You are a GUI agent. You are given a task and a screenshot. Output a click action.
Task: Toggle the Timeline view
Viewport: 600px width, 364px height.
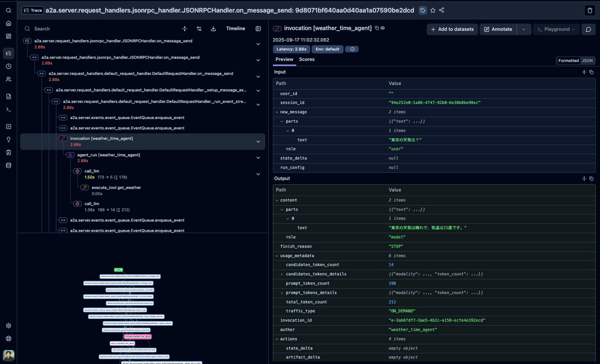pos(235,29)
